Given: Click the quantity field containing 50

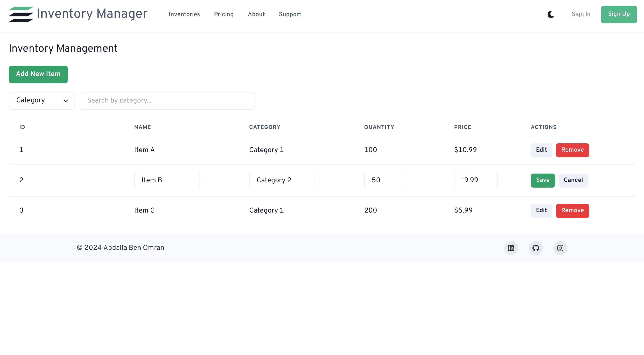Looking at the screenshot, I should point(386,180).
